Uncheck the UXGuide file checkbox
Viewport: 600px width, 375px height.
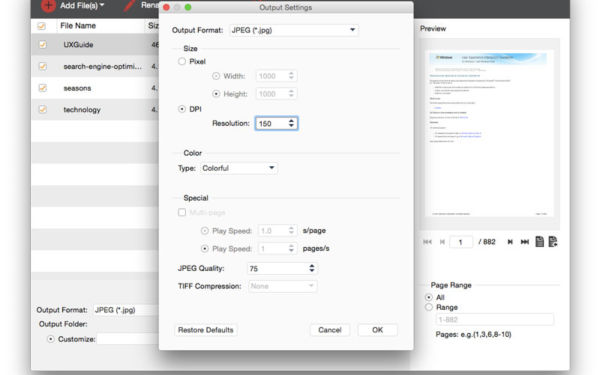42,45
